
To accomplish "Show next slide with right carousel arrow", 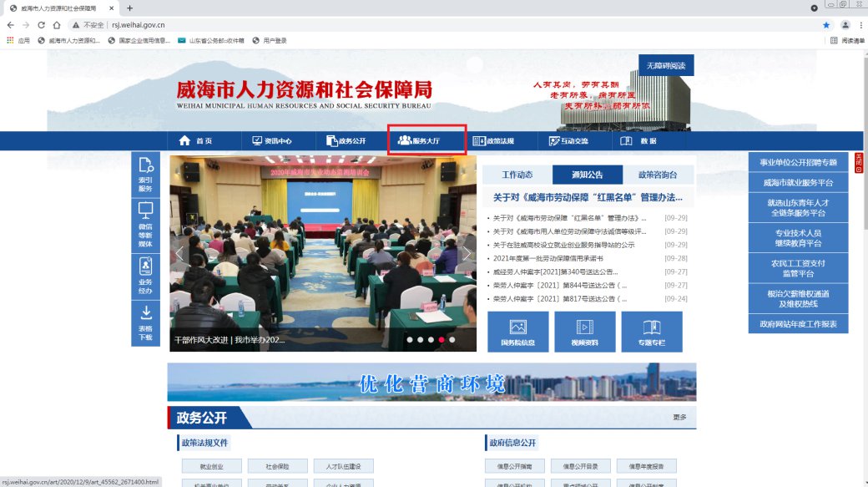I will pos(467,254).
